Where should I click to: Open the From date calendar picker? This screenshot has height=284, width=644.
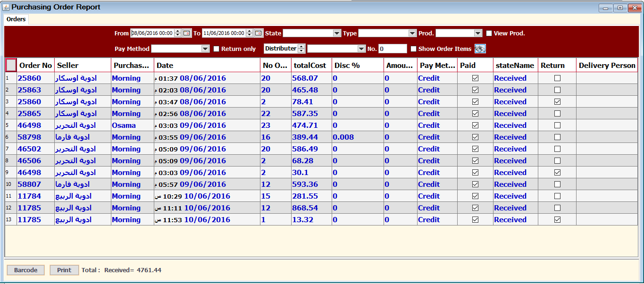pyautogui.click(x=186, y=33)
